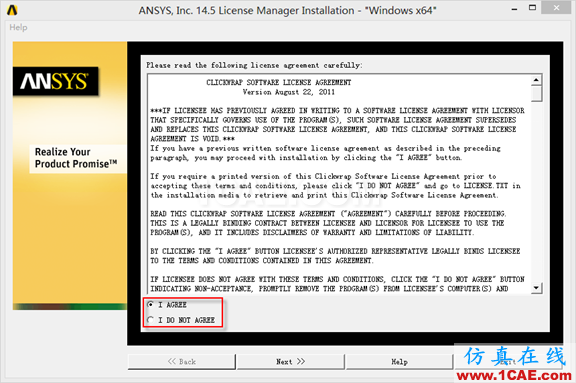Maximize the installer window

(532, 8)
